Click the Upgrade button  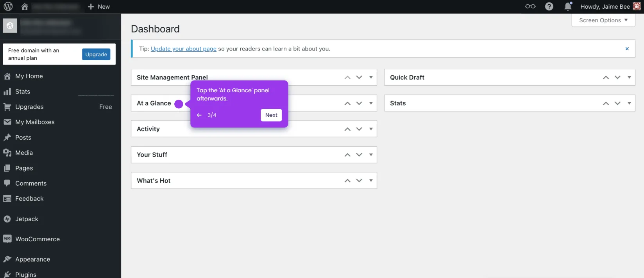tap(96, 54)
